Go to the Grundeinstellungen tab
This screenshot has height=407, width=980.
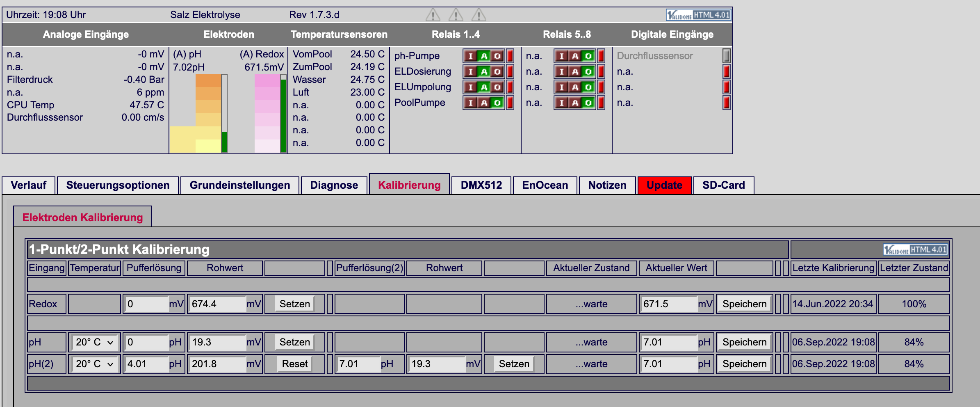[240, 185]
